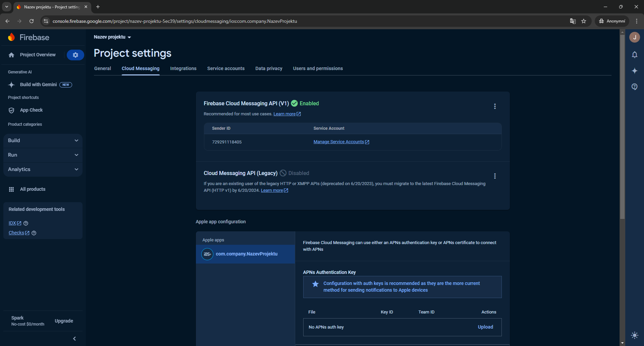Click the user account avatar
This screenshot has width=644, height=346.
[x=634, y=37]
